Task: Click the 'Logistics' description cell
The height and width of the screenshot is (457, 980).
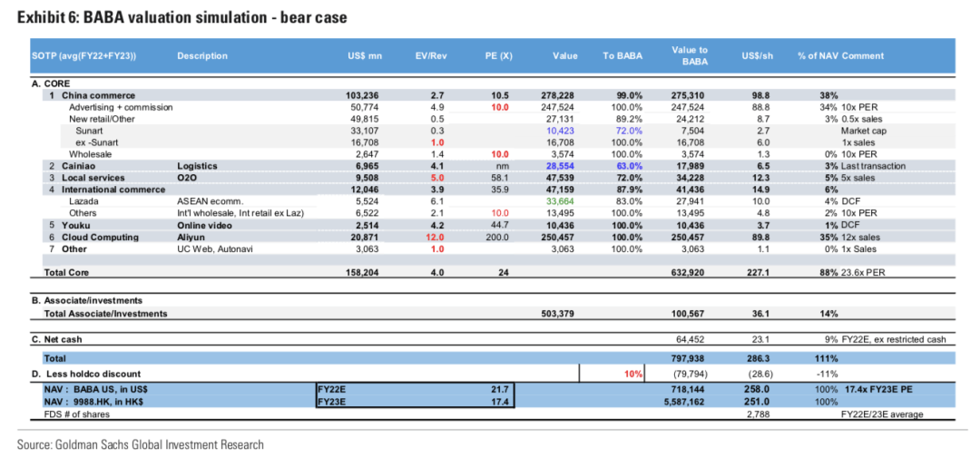Action: tap(197, 166)
